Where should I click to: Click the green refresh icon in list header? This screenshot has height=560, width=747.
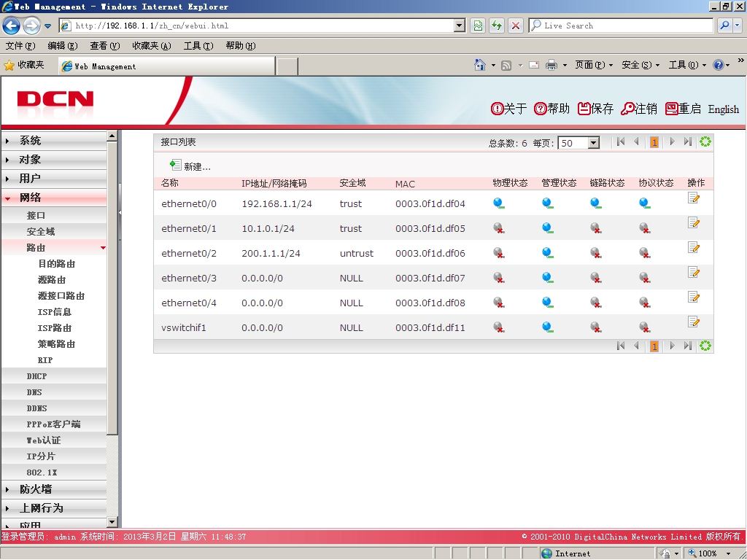tap(705, 141)
